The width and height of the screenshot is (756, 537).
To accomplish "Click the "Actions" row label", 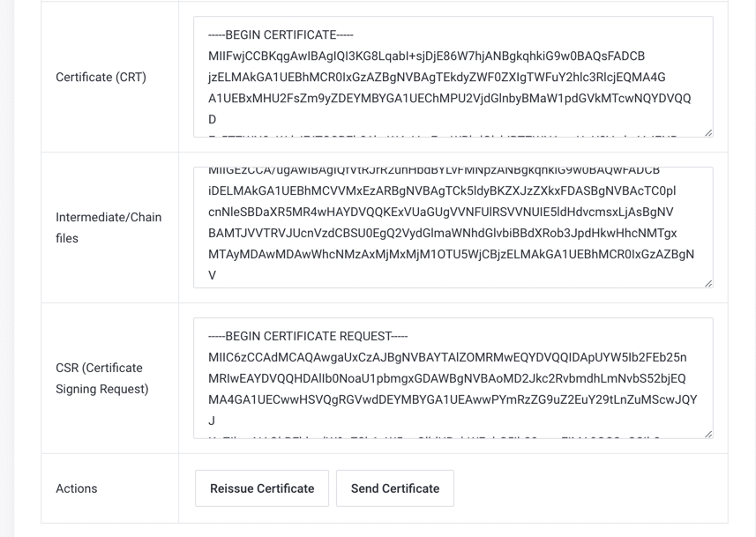I will click(x=77, y=489).
